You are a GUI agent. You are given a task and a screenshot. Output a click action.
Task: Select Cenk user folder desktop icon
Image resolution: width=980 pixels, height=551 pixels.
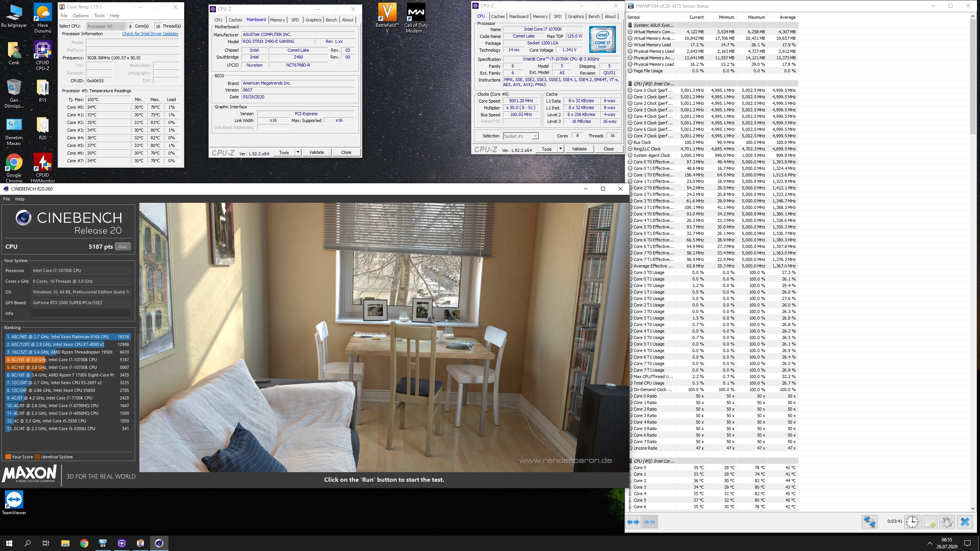pos(14,53)
